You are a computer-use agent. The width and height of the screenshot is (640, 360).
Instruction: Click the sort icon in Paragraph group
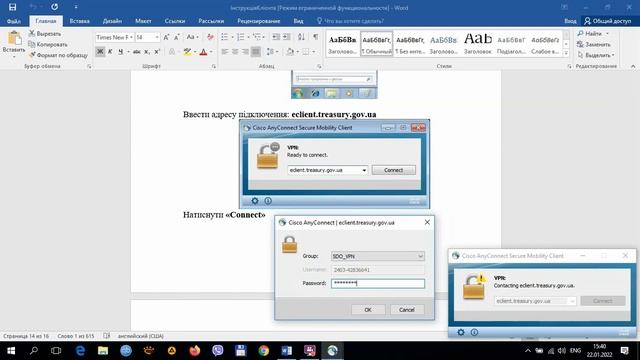coord(301,37)
